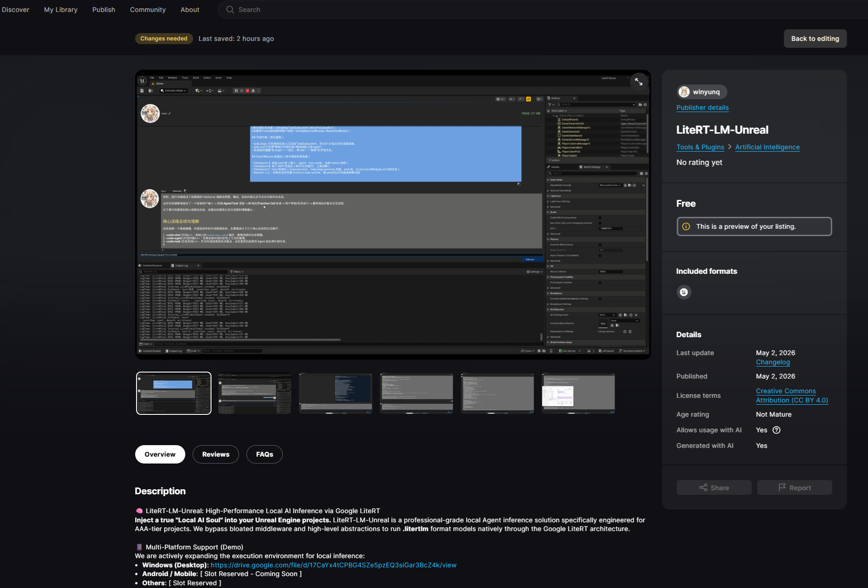868x588 pixels.
Task: Click the info icon in preview notice
Action: point(686,226)
